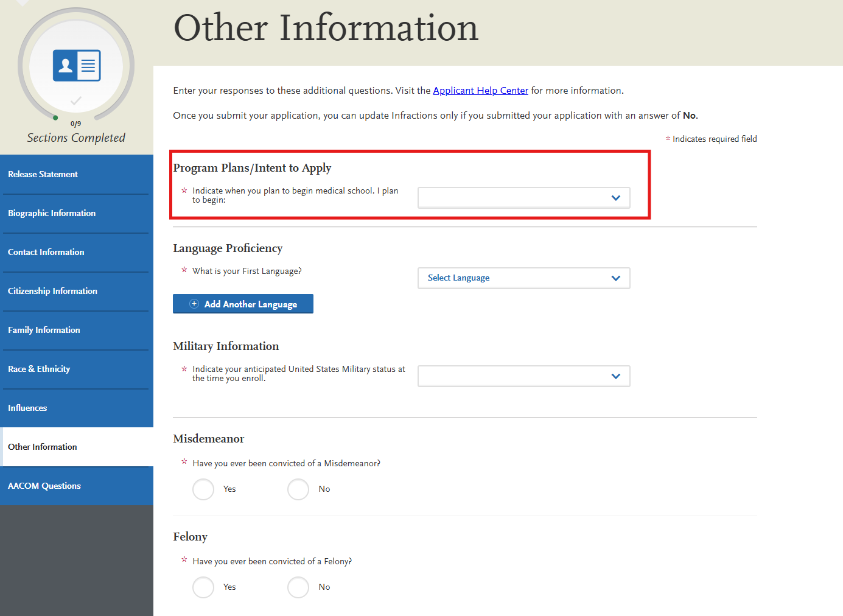843x616 pixels.
Task: Click the Add Another Language button
Action: (x=243, y=303)
